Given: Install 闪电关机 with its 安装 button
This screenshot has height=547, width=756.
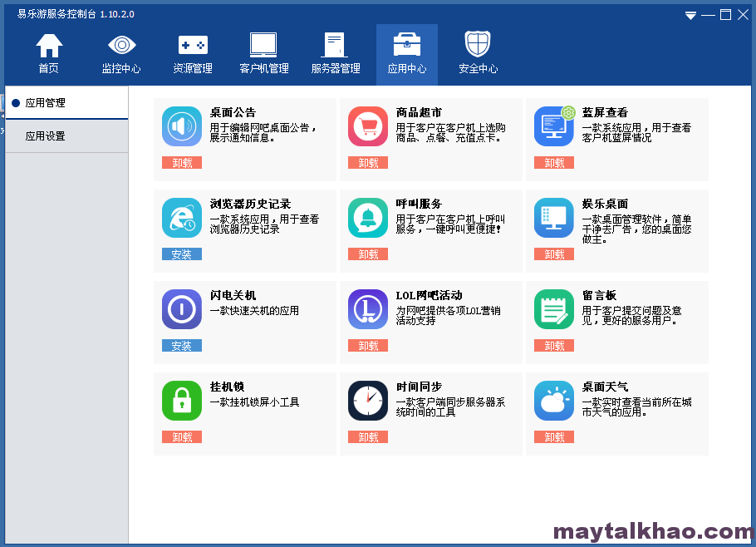Looking at the screenshot, I should pos(182,346).
